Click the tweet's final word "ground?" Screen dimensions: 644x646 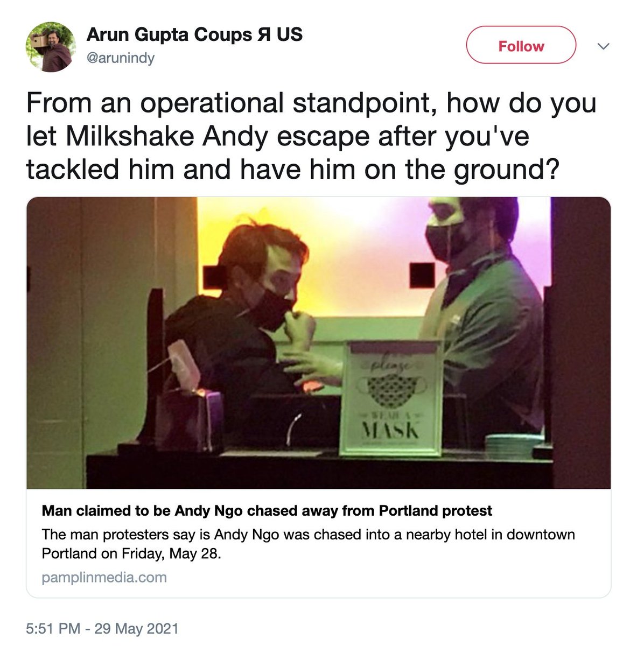point(506,169)
